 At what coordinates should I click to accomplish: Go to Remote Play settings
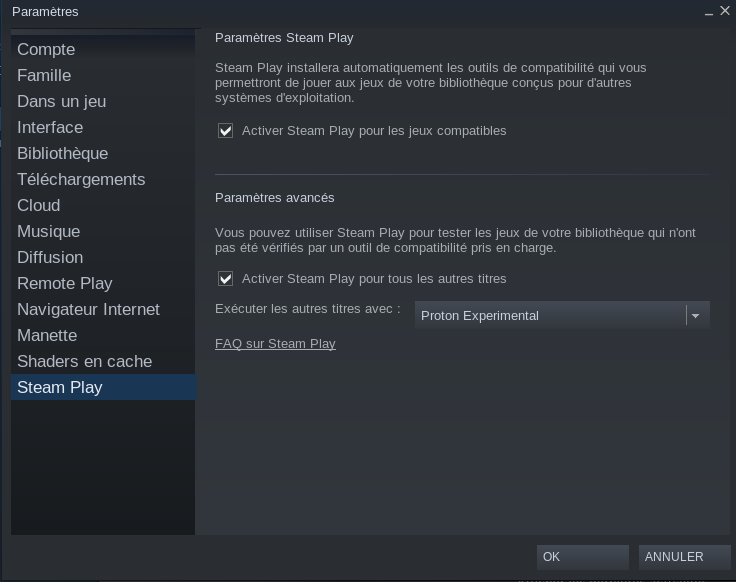pyautogui.click(x=64, y=283)
